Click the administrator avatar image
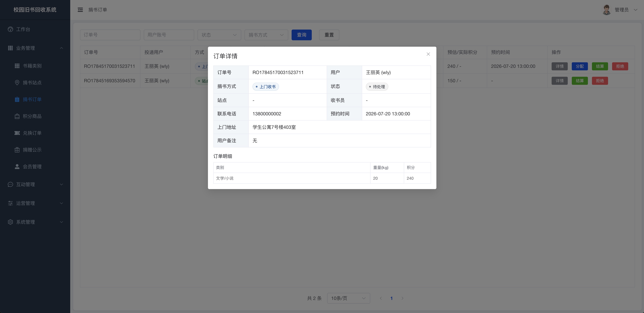Viewport: 644px width, 313px height. pyautogui.click(x=607, y=10)
